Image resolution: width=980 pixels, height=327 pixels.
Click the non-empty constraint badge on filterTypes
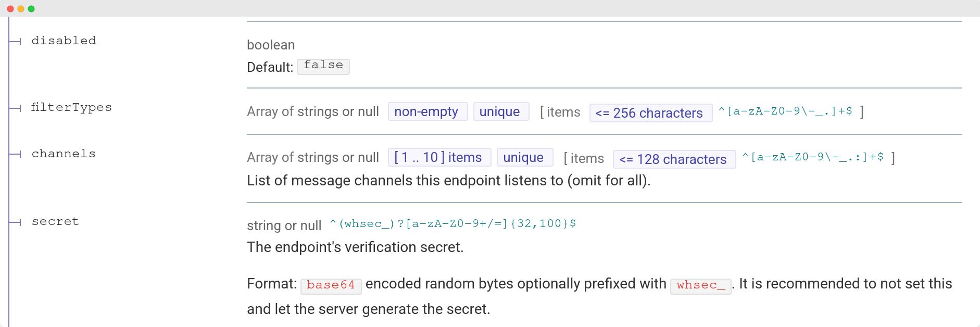click(428, 111)
